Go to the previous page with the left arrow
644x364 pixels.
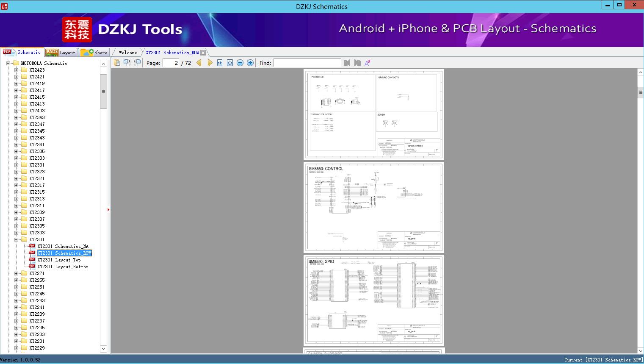(199, 63)
